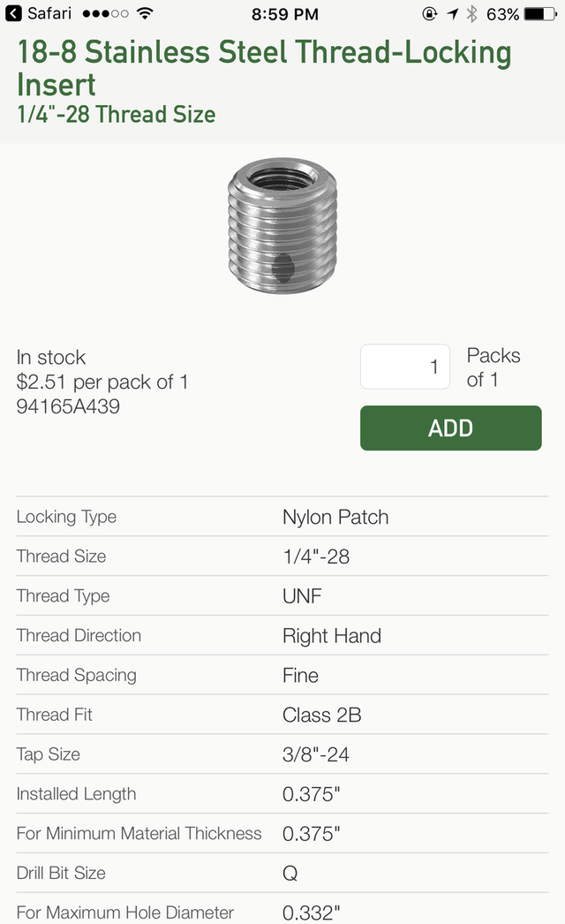This screenshot has height=924, width=565.
Task: Tap the battery indicator icon
Action: (540, 13)
